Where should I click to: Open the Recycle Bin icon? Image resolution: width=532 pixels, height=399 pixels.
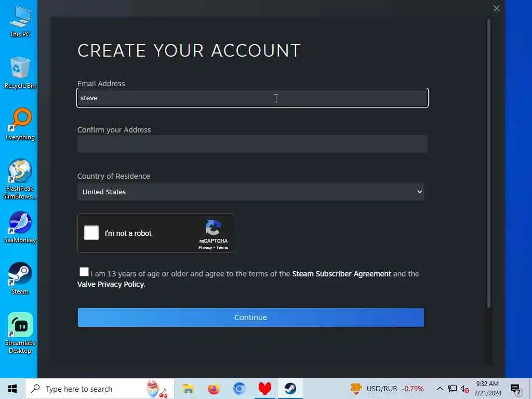(20, 73)
